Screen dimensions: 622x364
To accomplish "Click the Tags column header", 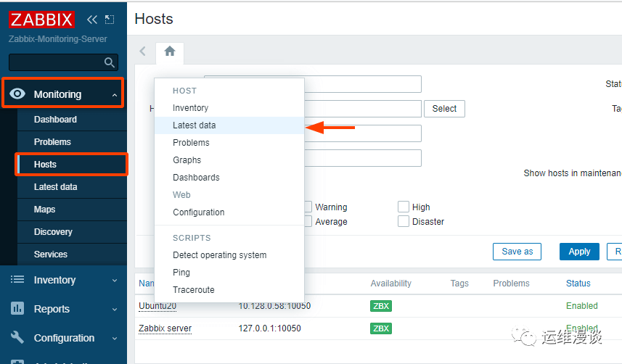I will [459, 283].
